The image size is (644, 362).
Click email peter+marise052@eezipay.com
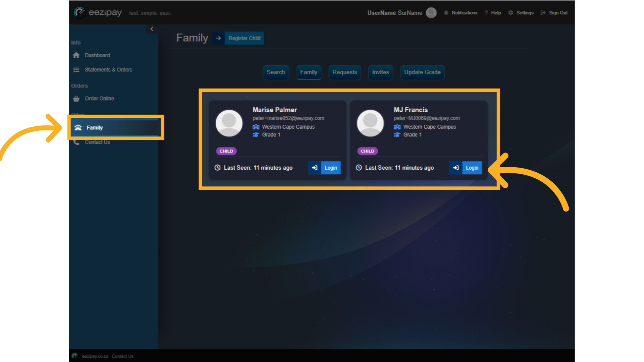288,118
